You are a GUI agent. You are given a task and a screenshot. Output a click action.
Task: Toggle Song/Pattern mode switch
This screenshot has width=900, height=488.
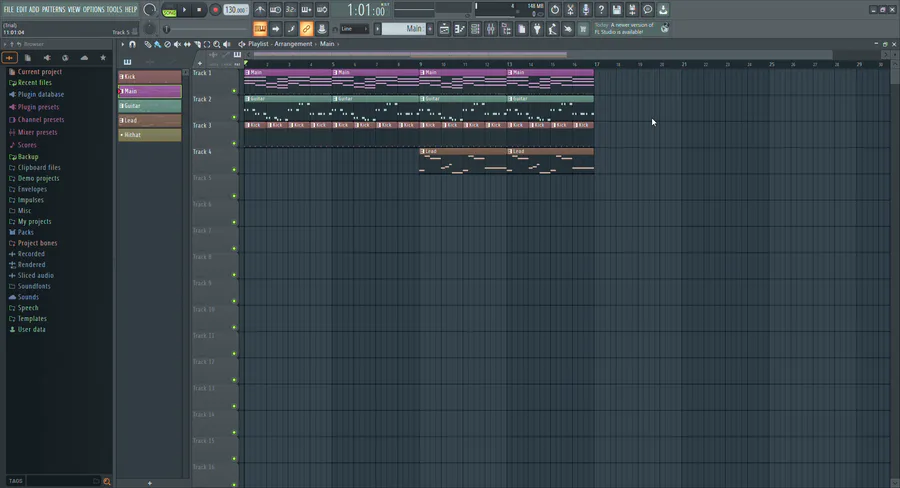[169, 10]
